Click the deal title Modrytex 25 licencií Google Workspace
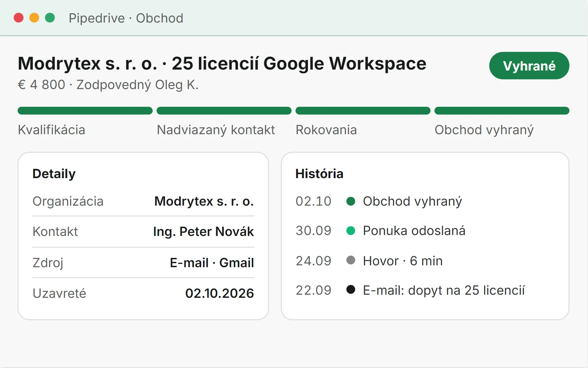The image size is (588, 368). pos(222,64)
